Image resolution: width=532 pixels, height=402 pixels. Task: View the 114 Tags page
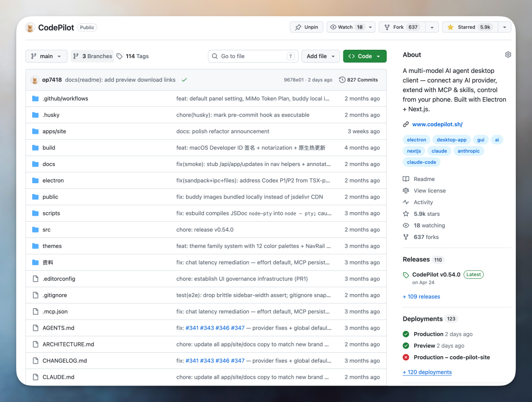[x=133, y=56]
